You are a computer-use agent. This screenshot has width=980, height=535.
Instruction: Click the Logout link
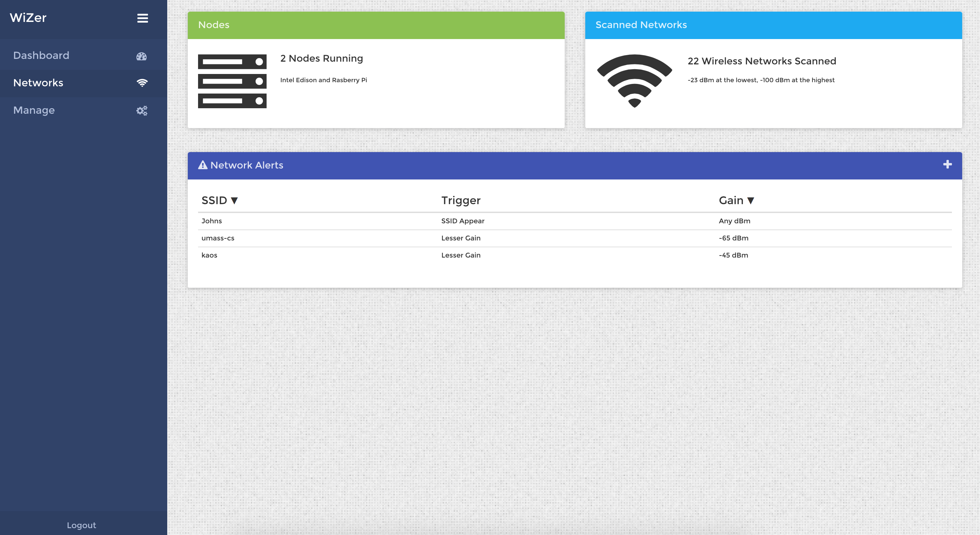[82, 525]
